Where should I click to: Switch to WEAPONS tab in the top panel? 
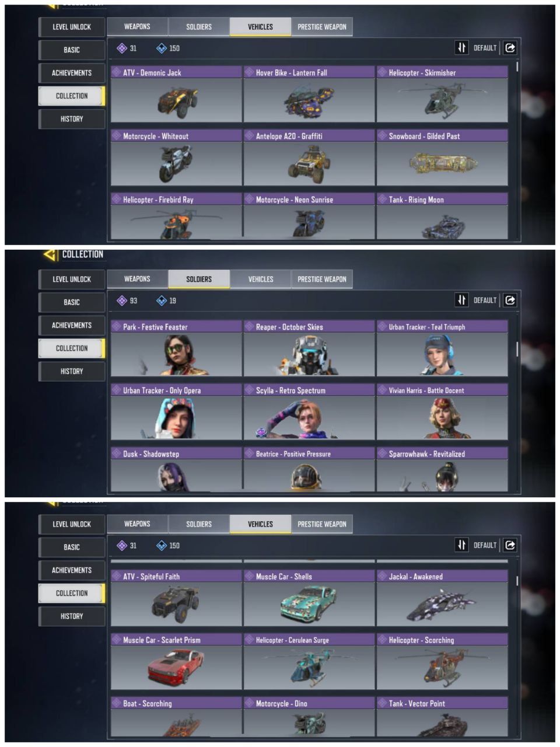pyautogui.click(x=137, y=27)
